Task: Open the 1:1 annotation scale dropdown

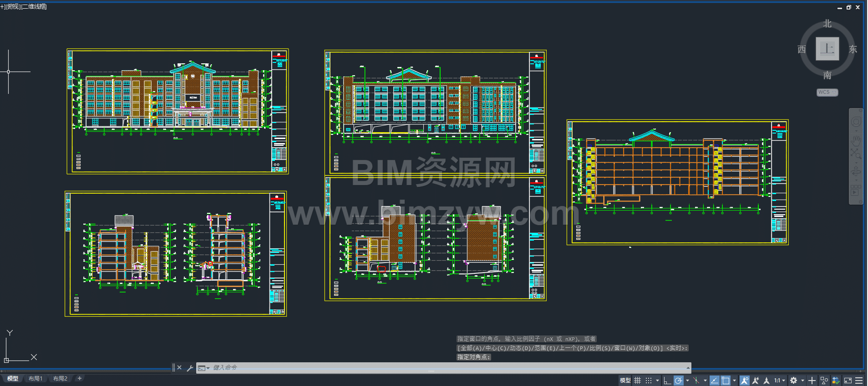Action: (780, 381)
